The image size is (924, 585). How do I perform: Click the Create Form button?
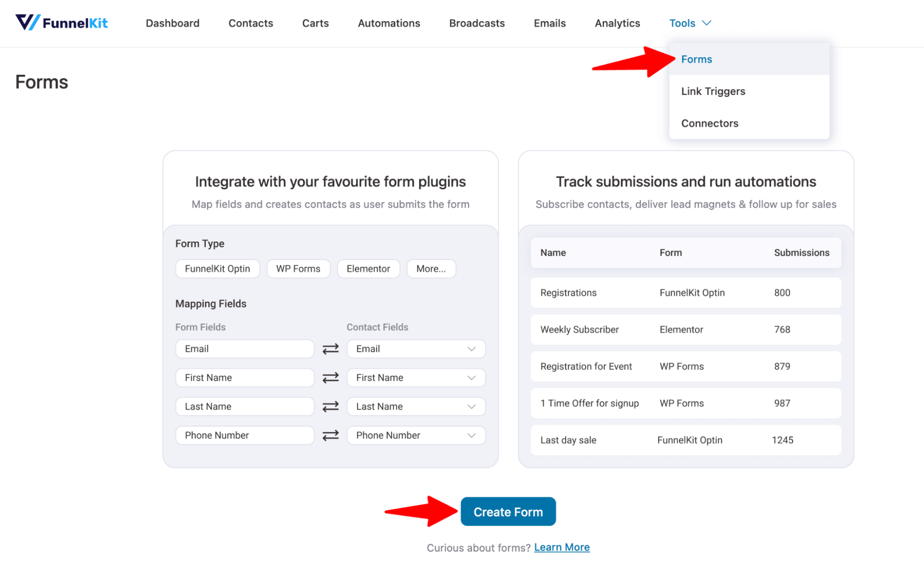tap(508, 511)
